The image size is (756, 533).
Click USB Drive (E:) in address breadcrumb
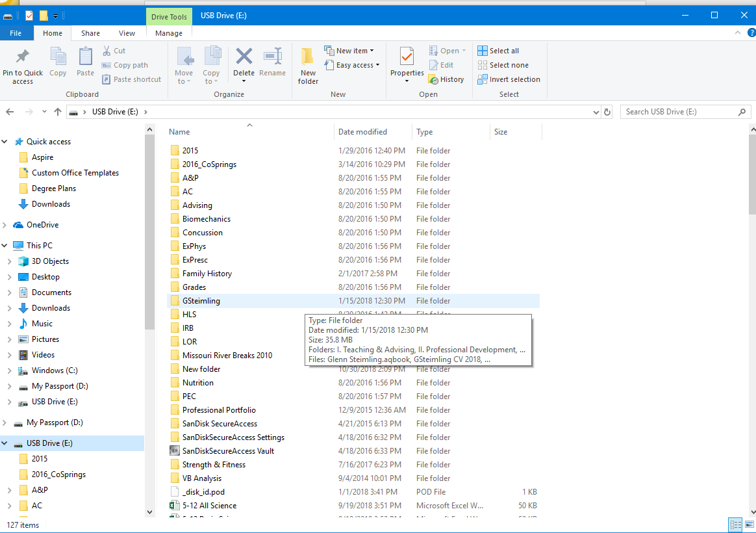click(115, 112)
